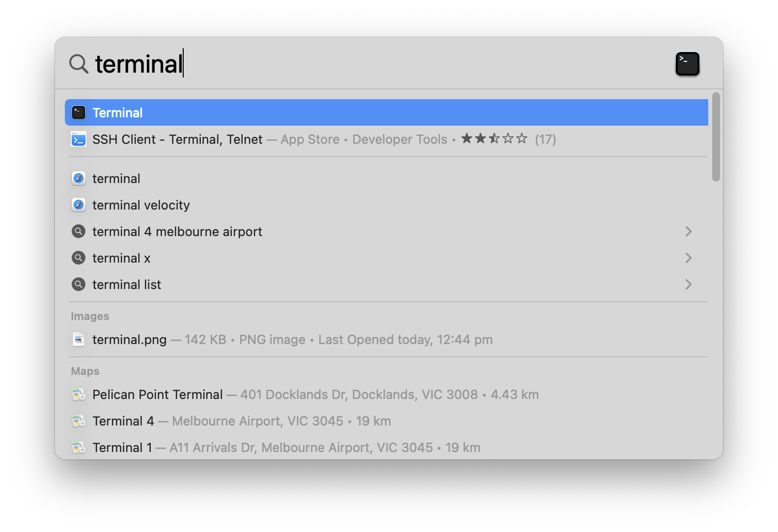Image resolution: width=778 pixels, height=532 pixels.
Task: Expand the 'terminal list' suggestion chevron
Action: pos(688,285)
